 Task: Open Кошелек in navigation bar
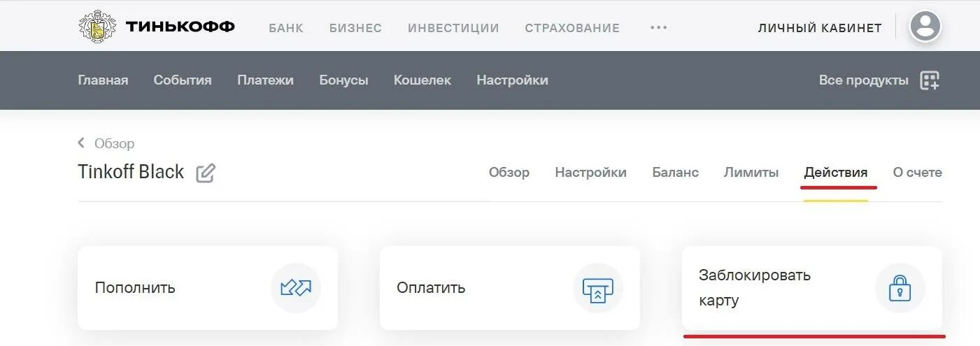tap(422, 80)
